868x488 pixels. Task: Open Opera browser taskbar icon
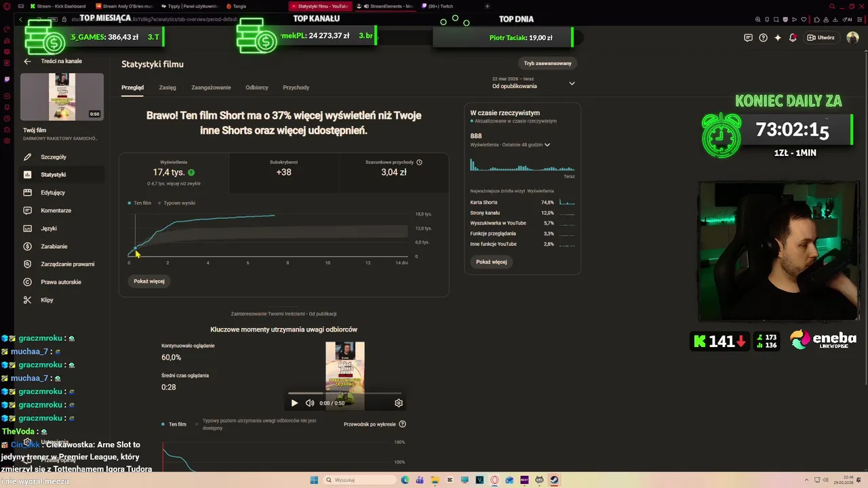coord(494,480)
